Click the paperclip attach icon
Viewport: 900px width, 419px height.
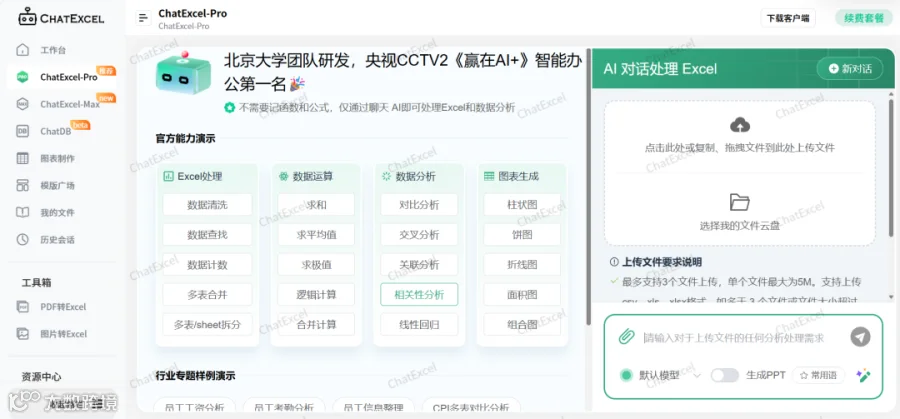pos(626,337)
